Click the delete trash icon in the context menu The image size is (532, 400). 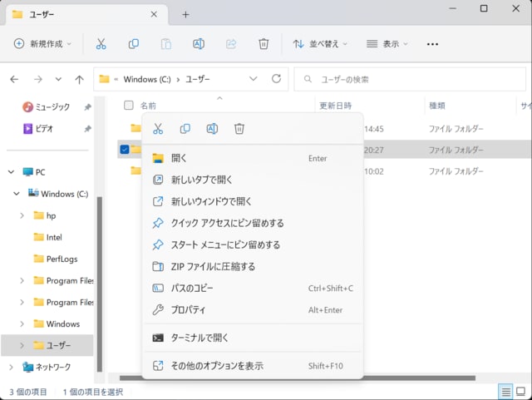(x=239, y=129)
